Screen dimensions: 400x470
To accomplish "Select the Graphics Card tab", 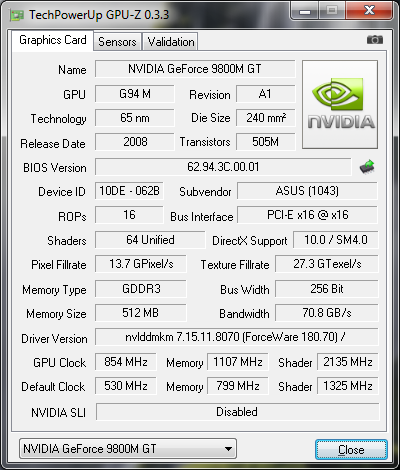I will coord(53,40).
